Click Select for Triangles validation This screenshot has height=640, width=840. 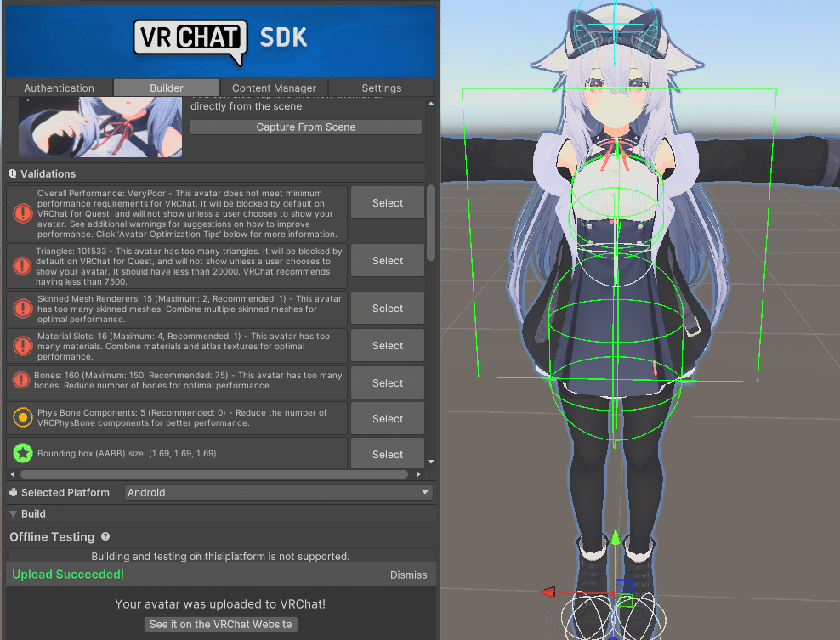pos(388,261)
